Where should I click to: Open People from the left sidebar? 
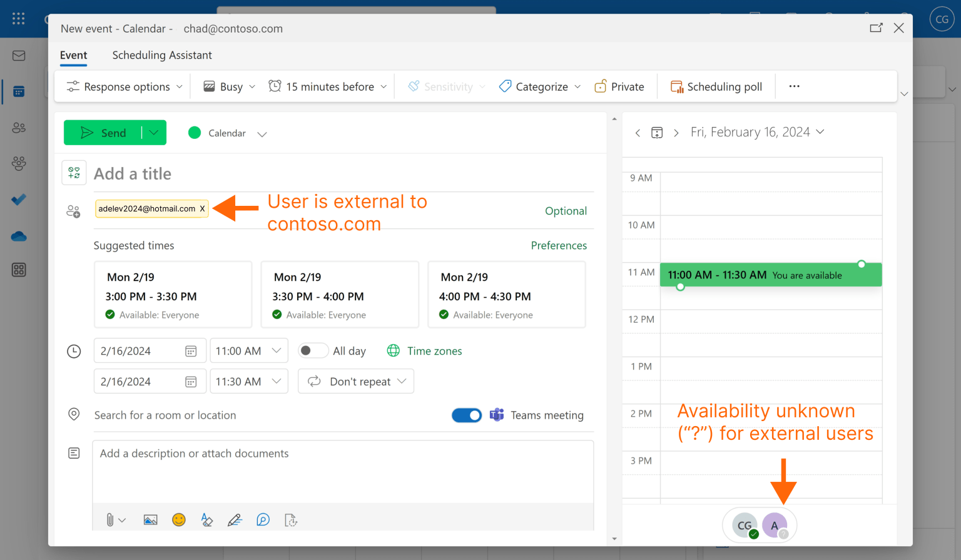19,128
